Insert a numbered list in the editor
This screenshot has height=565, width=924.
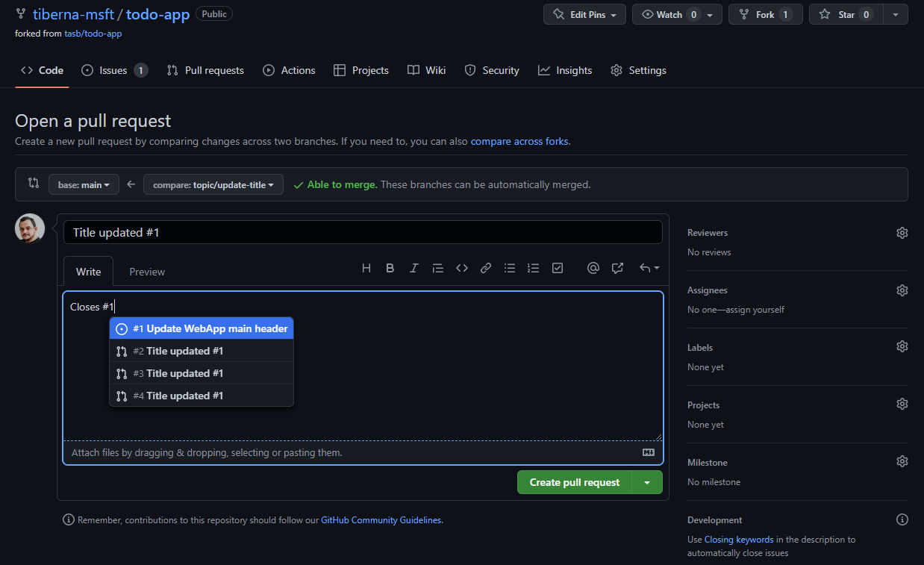coord(533,267)
